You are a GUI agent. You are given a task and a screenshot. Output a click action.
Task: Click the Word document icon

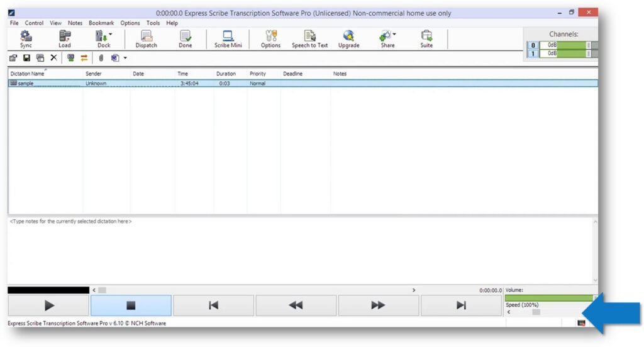click(x=115, y=58)
